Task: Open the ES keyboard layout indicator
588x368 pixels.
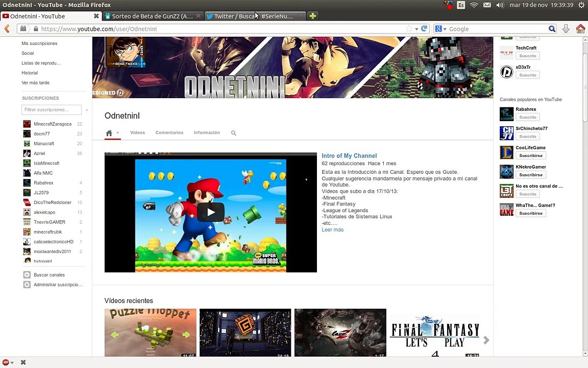Action: 461,5
